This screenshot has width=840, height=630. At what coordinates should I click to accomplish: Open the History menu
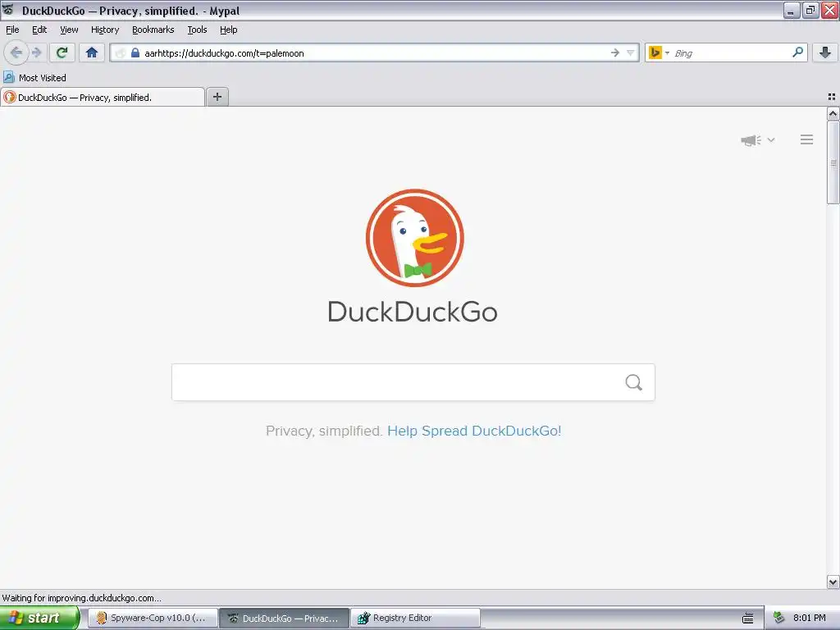tap(105, 30)
